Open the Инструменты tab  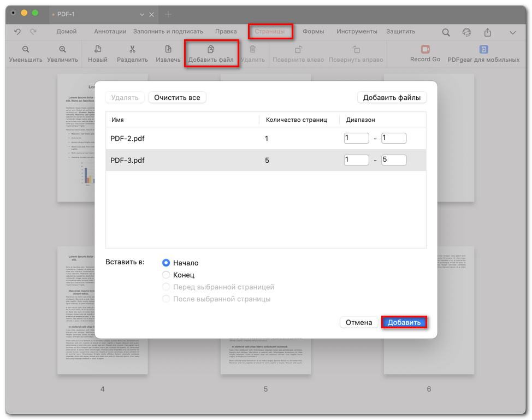(357, 32)
